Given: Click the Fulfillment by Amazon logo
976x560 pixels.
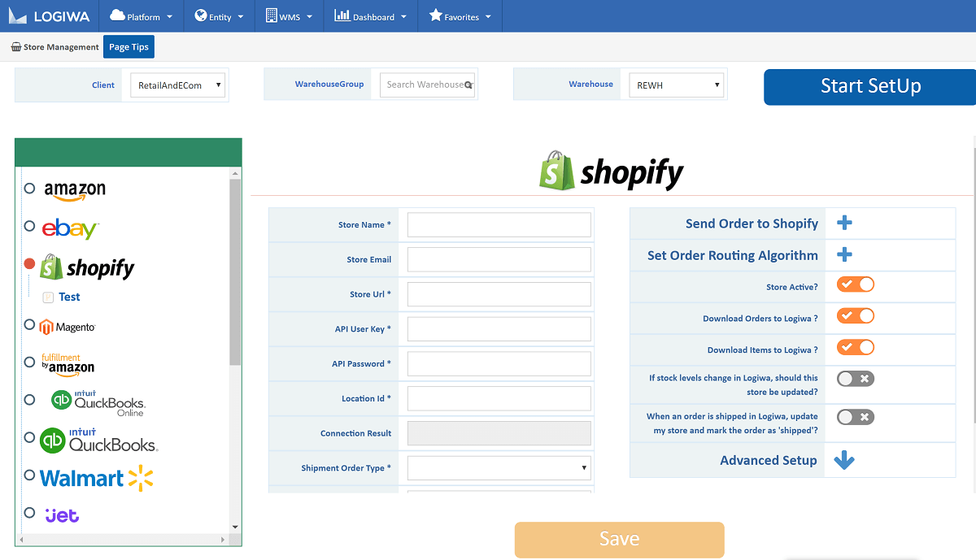Looking at the screenshot, I should pyautogui.click(x=68, y=364).
